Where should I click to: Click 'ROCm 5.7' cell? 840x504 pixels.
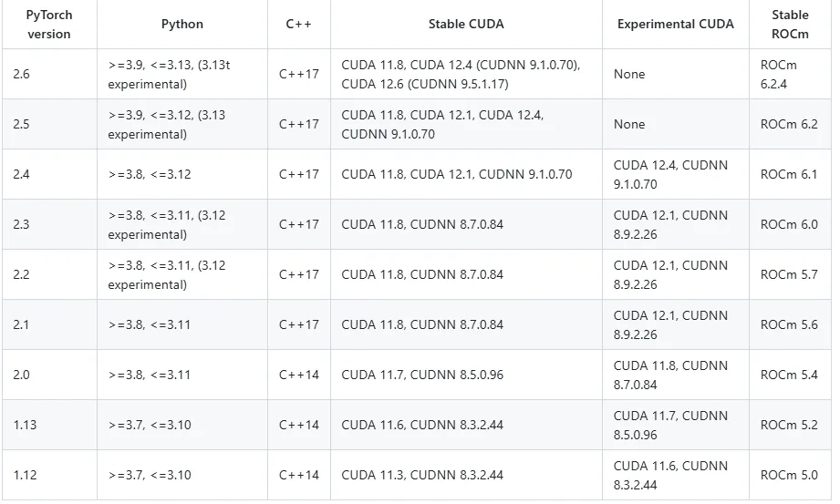[x=790, y=274]
